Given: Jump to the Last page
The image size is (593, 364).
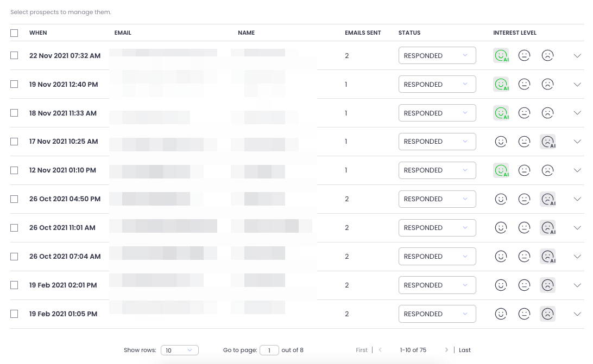Looking at the screenshot, I should click(465, 350).
